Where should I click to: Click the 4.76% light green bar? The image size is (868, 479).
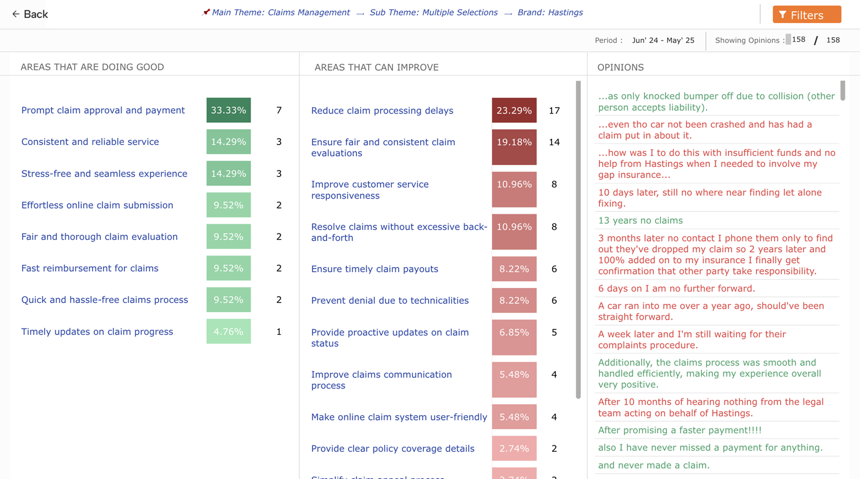pos(229,332)
